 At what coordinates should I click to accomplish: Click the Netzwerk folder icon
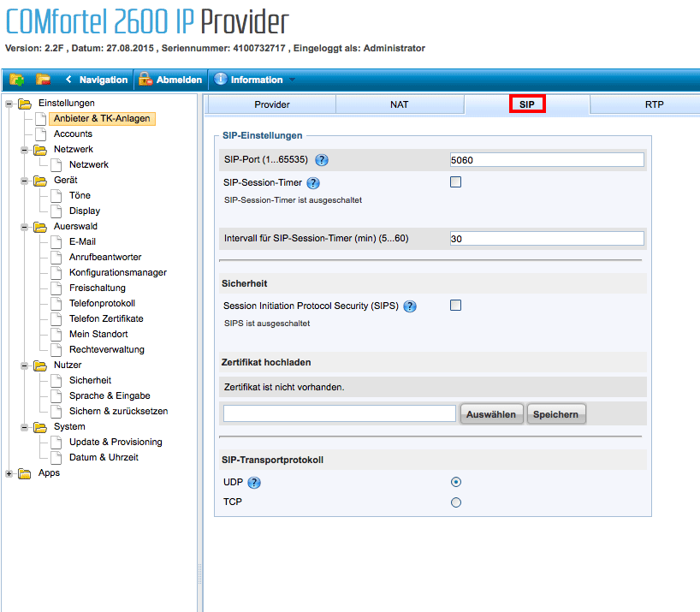click(x=40, y=150)
